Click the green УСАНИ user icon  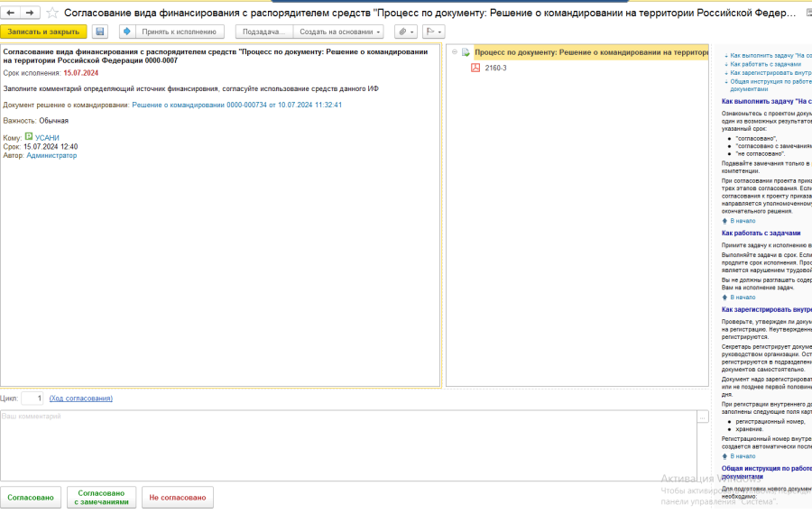(29, 137)
